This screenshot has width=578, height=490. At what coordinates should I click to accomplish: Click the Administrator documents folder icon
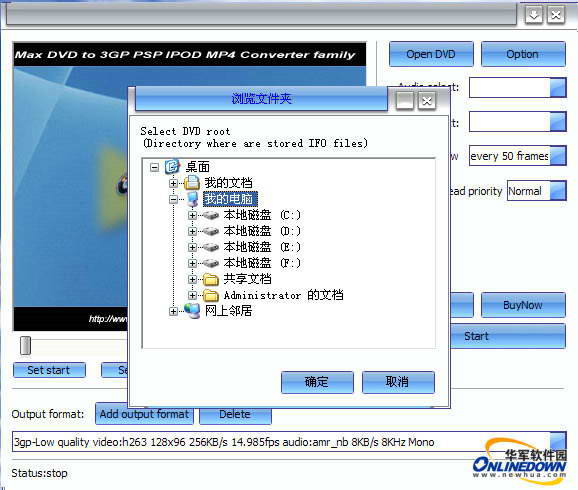(211, 295)
